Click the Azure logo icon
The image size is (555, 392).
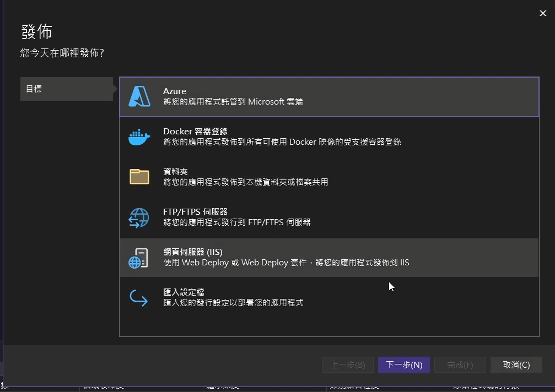coord(139,96)
